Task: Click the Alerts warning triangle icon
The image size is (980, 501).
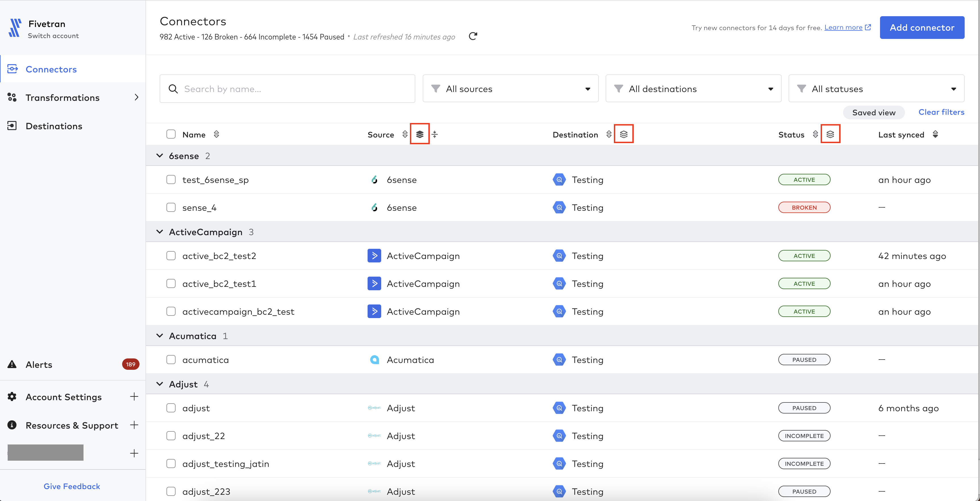Action: [12, 364]
